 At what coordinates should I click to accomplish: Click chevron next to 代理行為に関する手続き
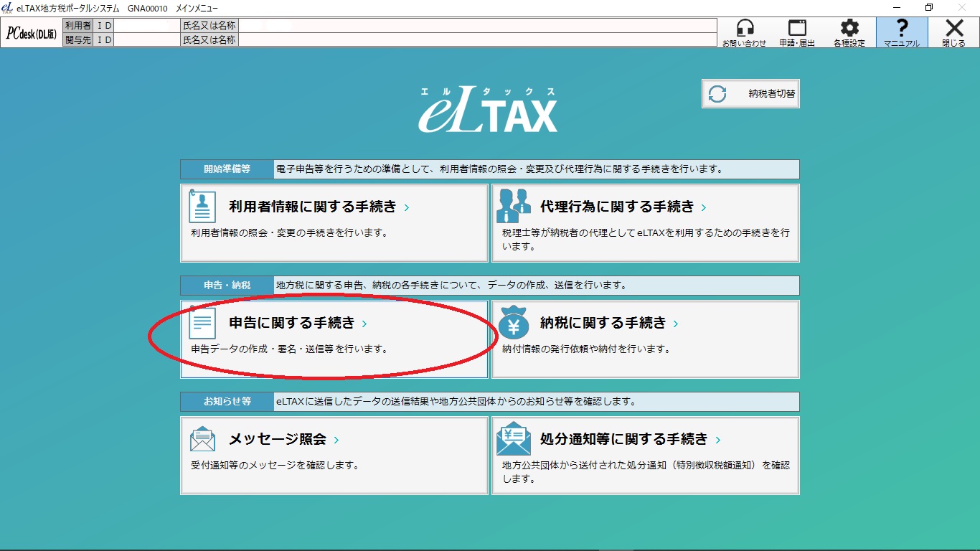click(704, 208)
